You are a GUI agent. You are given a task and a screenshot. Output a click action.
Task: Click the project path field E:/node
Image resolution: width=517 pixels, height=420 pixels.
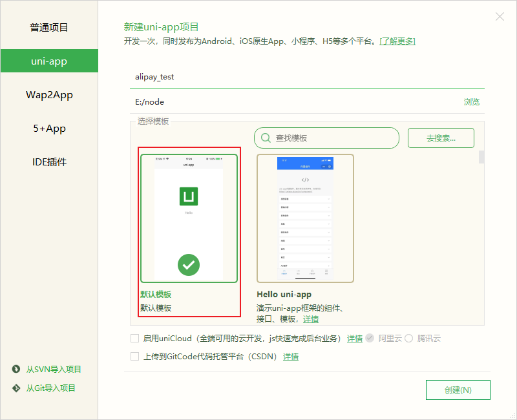pos(295,102)
